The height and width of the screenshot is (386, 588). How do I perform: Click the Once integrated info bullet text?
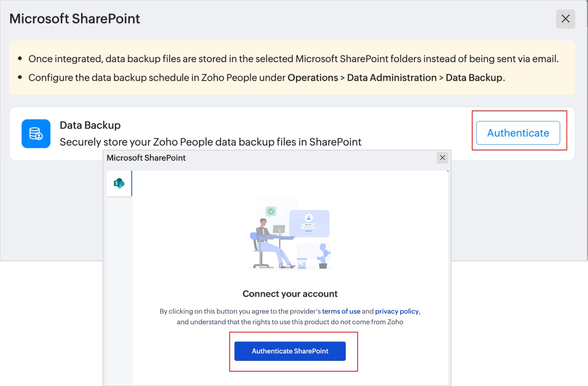point(293,59)
